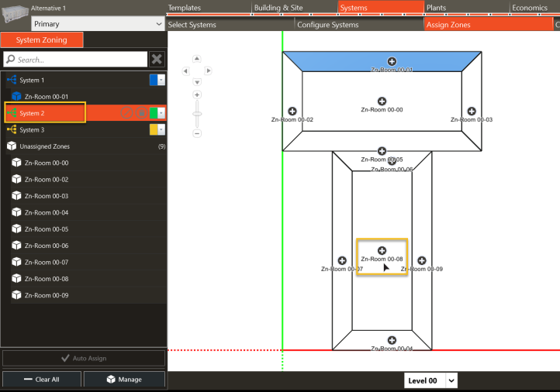This screenshot has width=560, height=392.
Task: Open the Primary alternative dropdown
Action: pos(98,24)
